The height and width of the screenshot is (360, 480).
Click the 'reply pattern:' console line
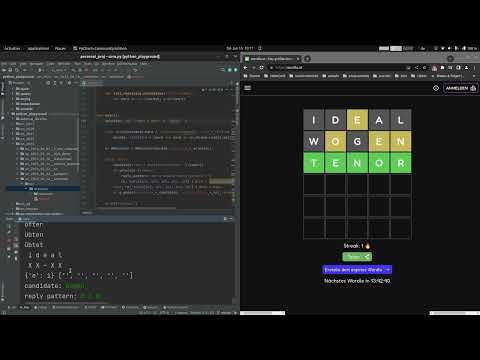[x=63, y=296]
